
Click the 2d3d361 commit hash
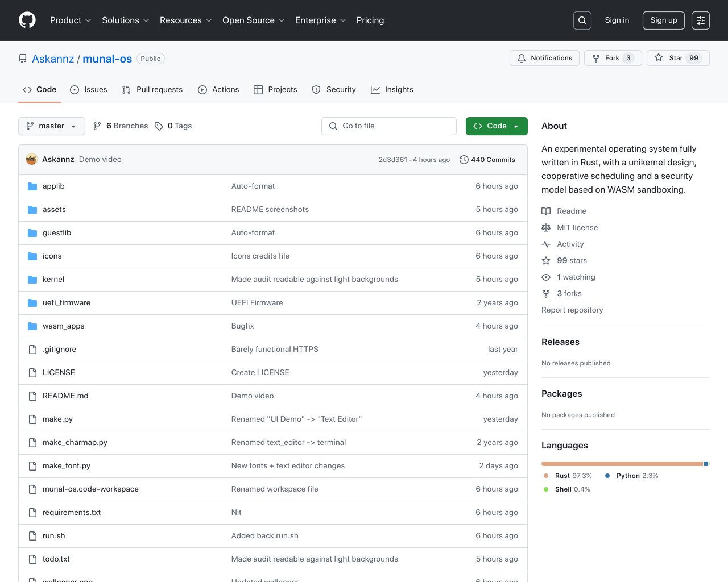pos(393,160)
